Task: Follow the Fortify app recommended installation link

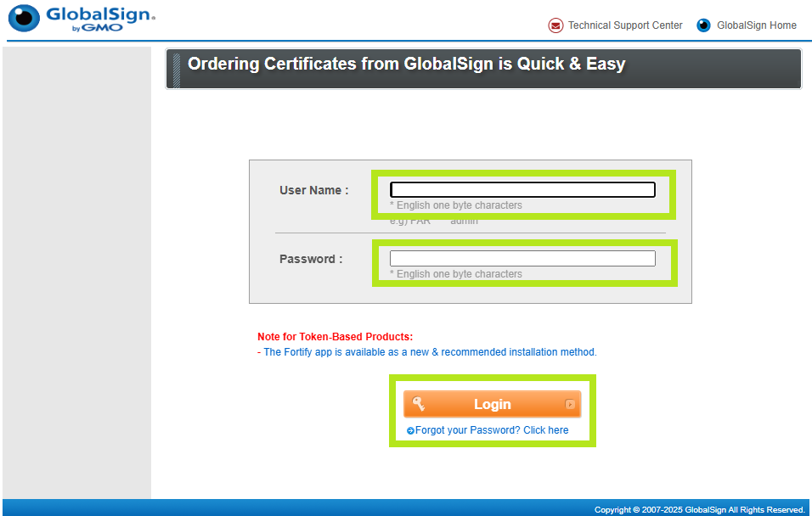Action: (430, 352)
